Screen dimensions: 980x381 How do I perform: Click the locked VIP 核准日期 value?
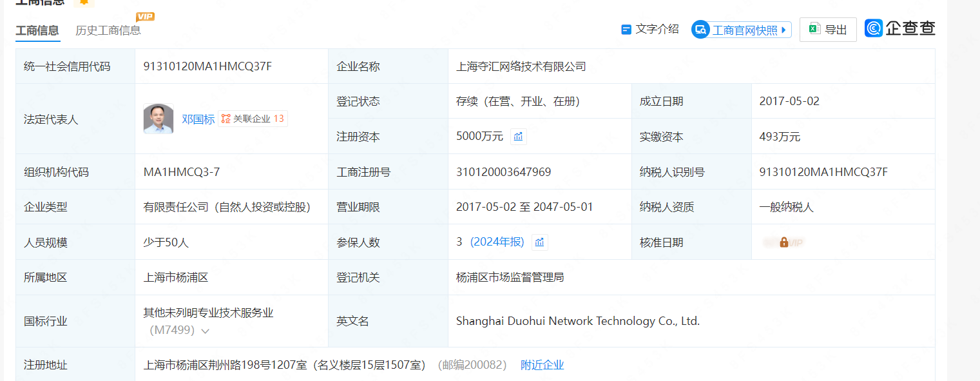coord(783,242)
